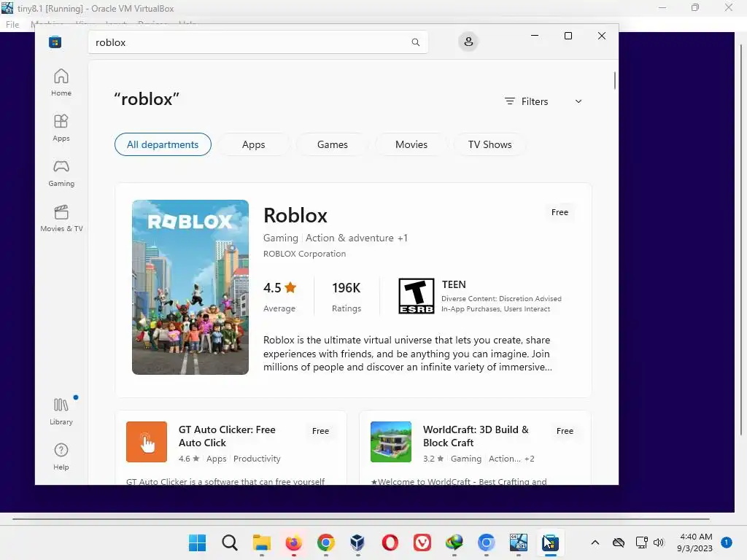Open the Library in sidebar
747x560 pixels.
tap(61, 411)
